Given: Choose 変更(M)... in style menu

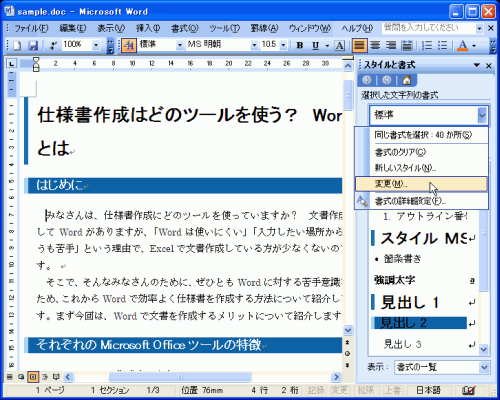Looking at the screenshot, I should point(421,184).
